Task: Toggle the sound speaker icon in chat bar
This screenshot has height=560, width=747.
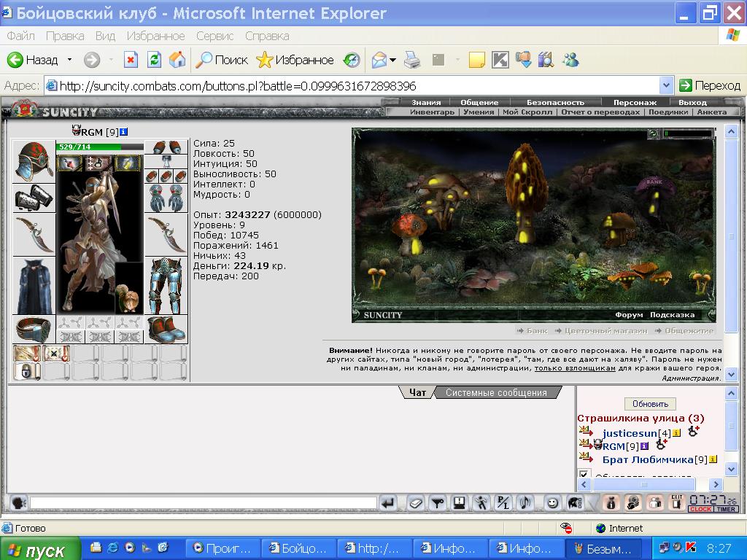Action: coord(525,503)
